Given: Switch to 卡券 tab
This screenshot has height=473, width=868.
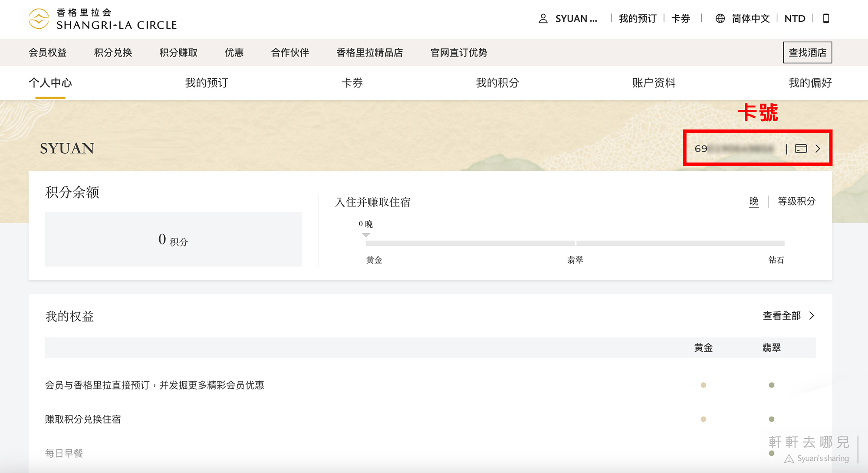Looking at the screenshot, I should point(352,83).
